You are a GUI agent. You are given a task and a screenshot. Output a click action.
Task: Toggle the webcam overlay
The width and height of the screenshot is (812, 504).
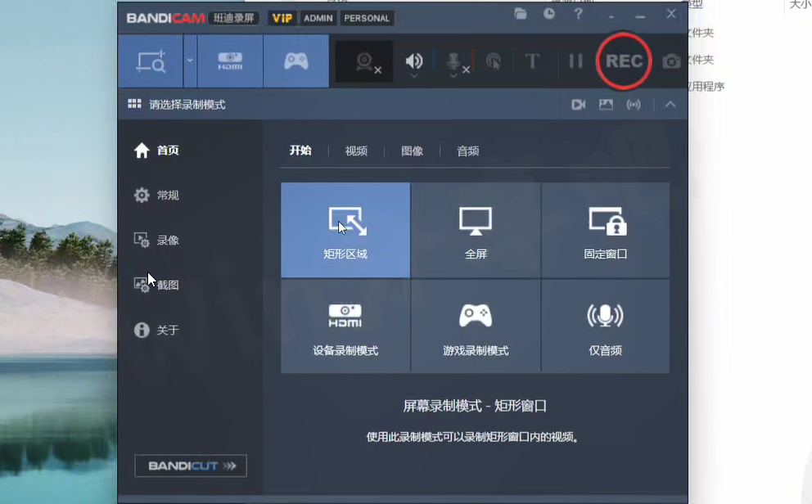(365, 61)
